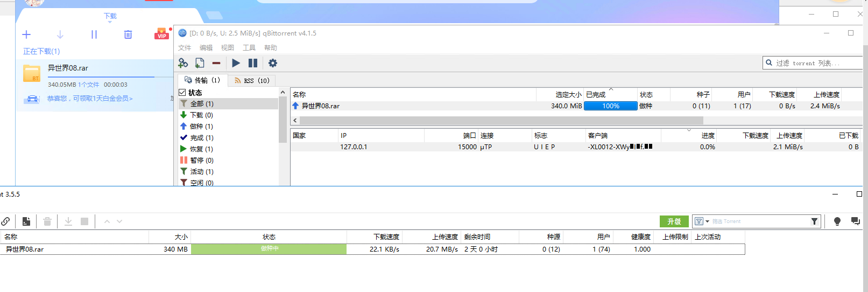868x292 pixels.
Task: Click the 恭喜您，可领取1天白金会员 link
Action: (89, 99)
